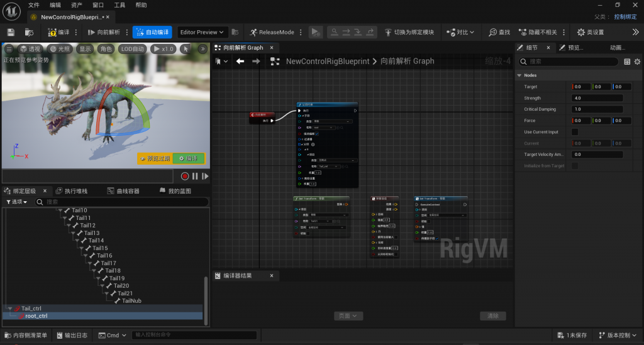Select the TailNub bone in hierarchy

pos(131,300)
